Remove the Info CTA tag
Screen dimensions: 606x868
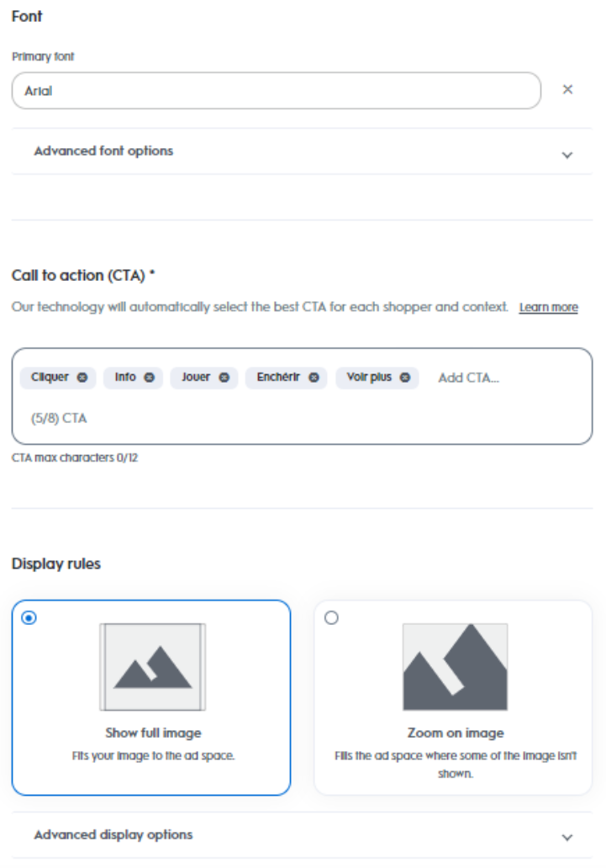click(x=149, y=378)
